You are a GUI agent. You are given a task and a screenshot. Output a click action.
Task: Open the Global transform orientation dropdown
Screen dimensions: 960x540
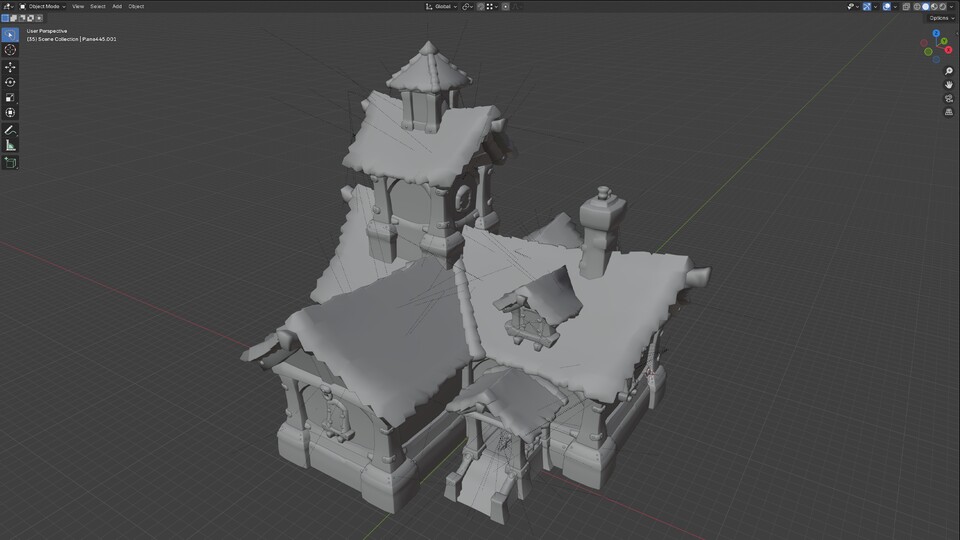point(445,6)
